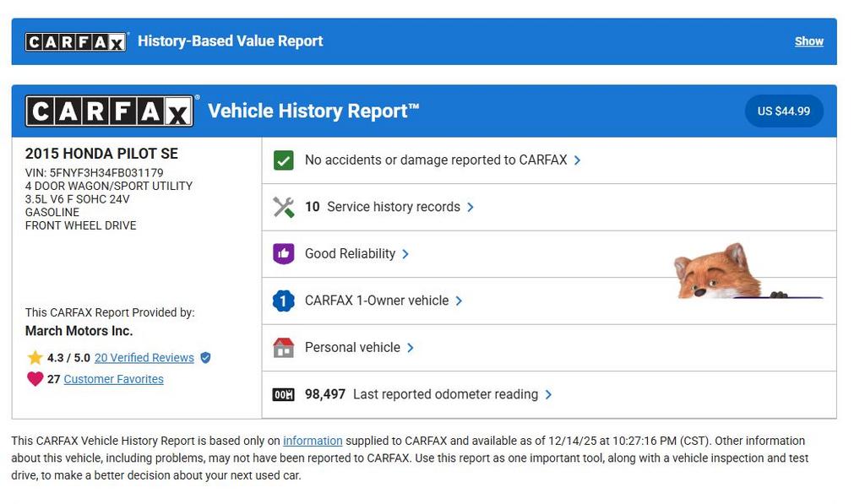Viewport: 865px width, 504px height.
Task: Open the Customer Favorites link
Action: point(114,379)
